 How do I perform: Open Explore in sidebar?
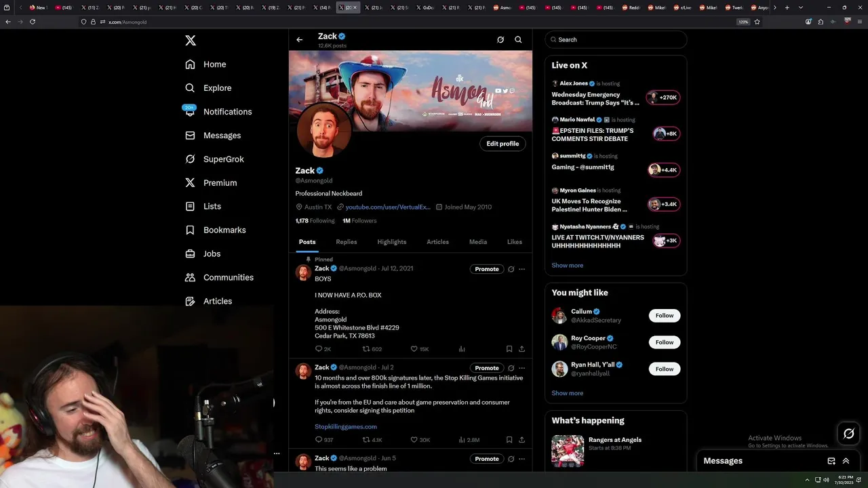pyautogui.click(x=208, y=88)
